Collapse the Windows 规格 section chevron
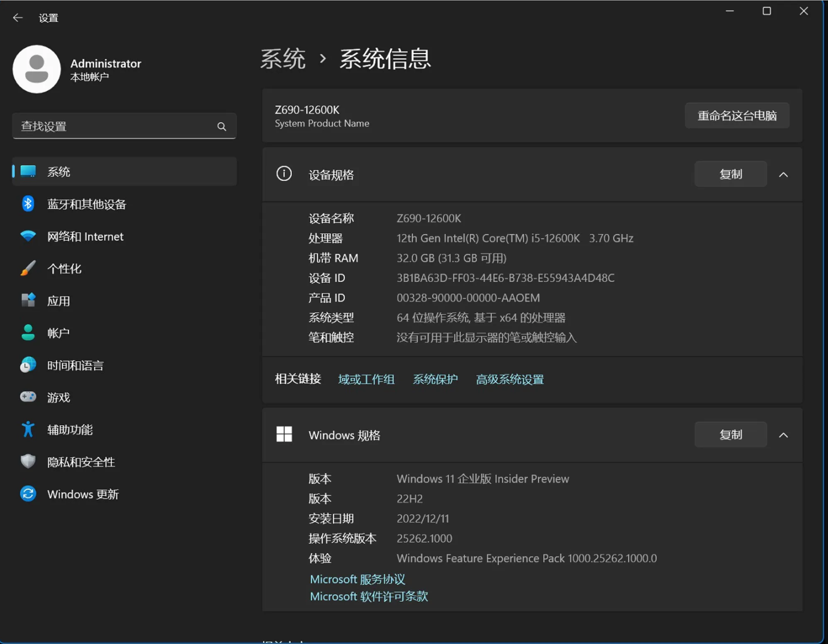 tap(783, 435)
